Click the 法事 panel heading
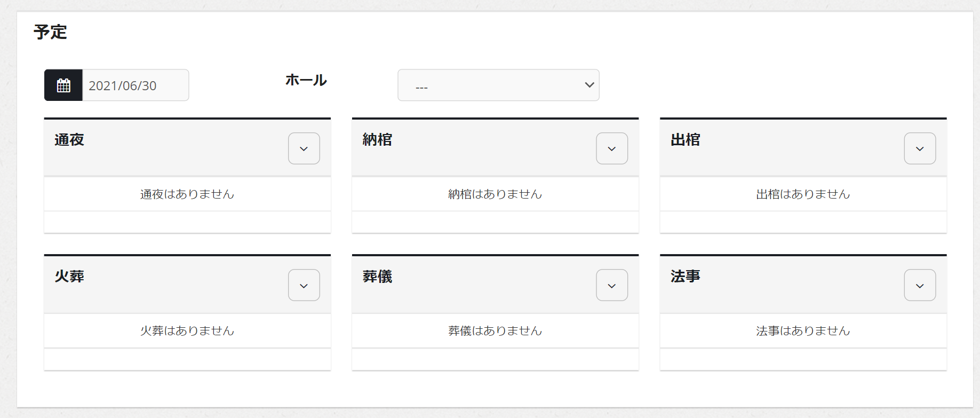This screenshot has width=980, height=418. pos(685,277)
